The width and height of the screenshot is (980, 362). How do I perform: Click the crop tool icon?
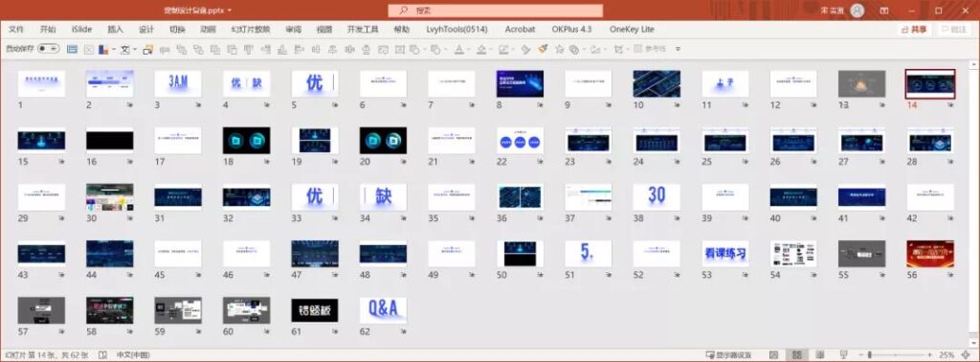point(618,49)
